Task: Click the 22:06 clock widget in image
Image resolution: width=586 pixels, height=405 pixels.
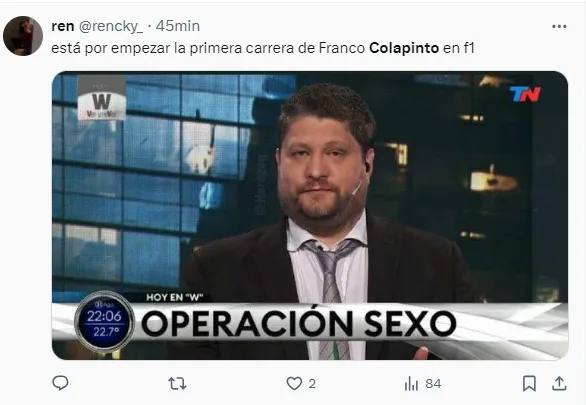Action: (104, 322)
